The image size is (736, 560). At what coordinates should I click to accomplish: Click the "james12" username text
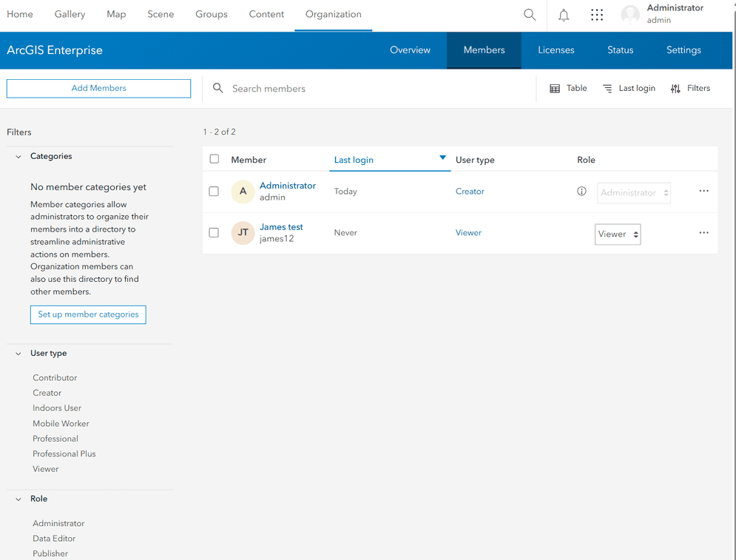pyautogui.click(x=277, y=239)
